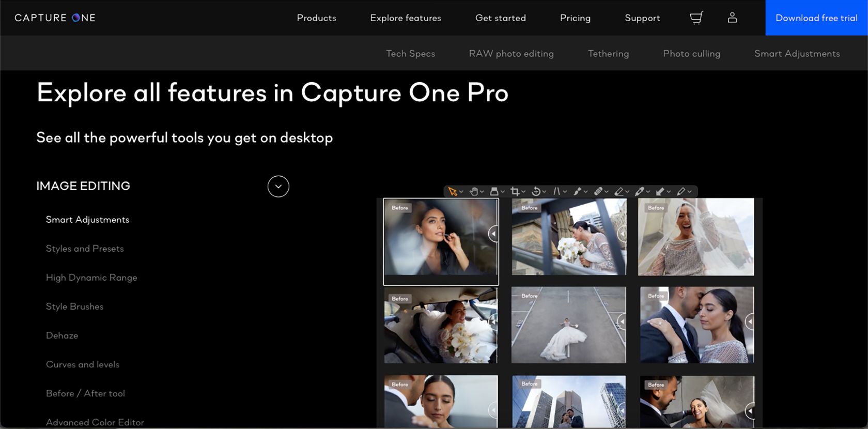Select the Keystone tool
Screen dimensions: 868x429
pyautogui.click(x=556, y=192)
